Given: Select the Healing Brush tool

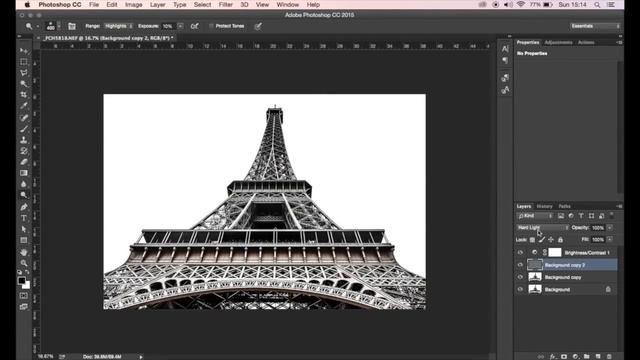Looking at the screenshot, I should [x=24, y=118].
